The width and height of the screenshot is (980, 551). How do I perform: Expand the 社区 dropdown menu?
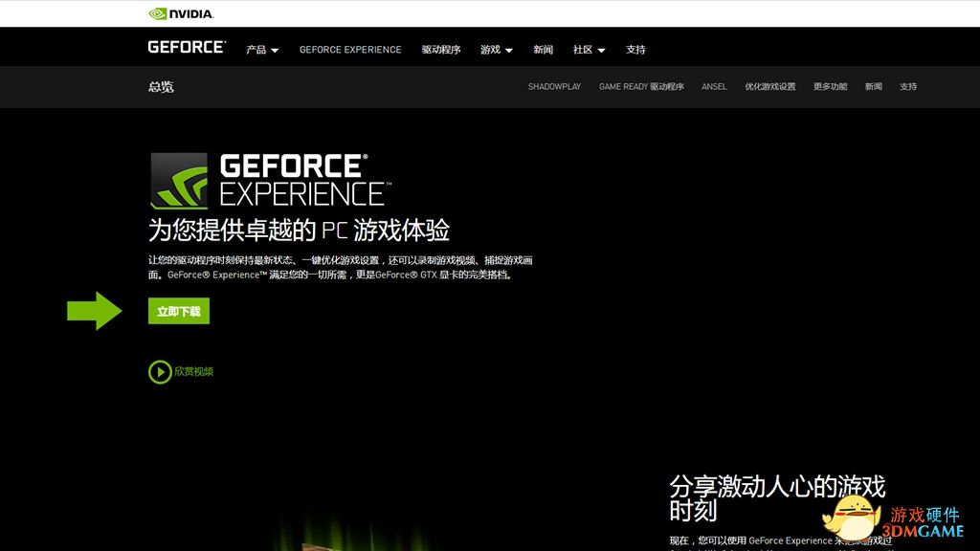pos(589,50)
